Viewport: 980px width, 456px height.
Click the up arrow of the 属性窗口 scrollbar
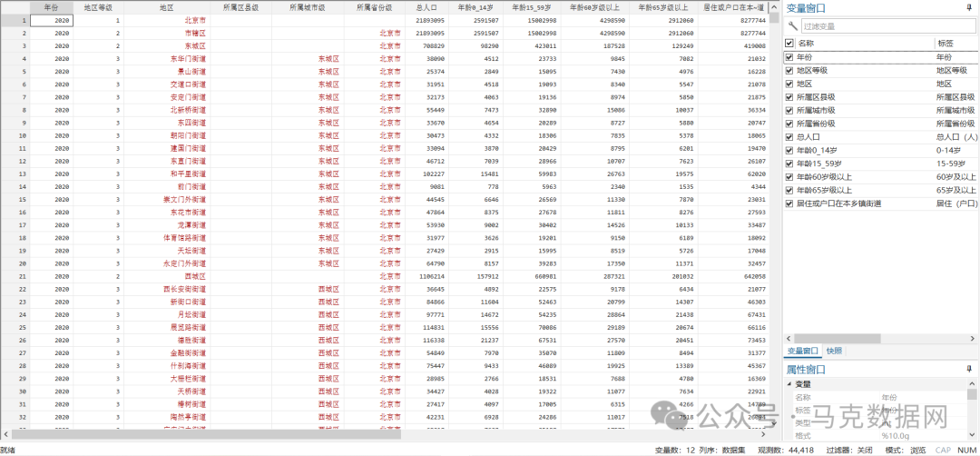(972, 382)
